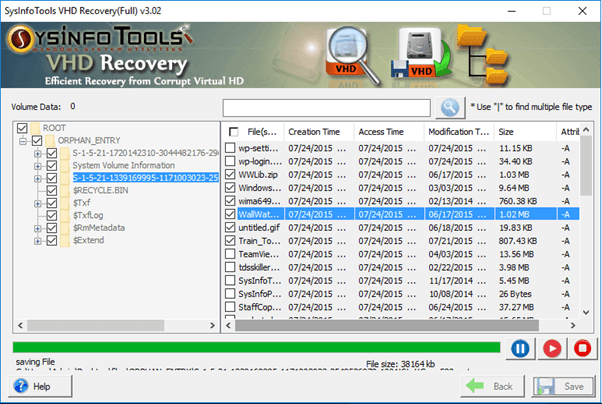The height and width of the screenshot is (404, 602).
Task: Uncheck the untitled.gif checkbox
Action: click(x=230, y=227)
